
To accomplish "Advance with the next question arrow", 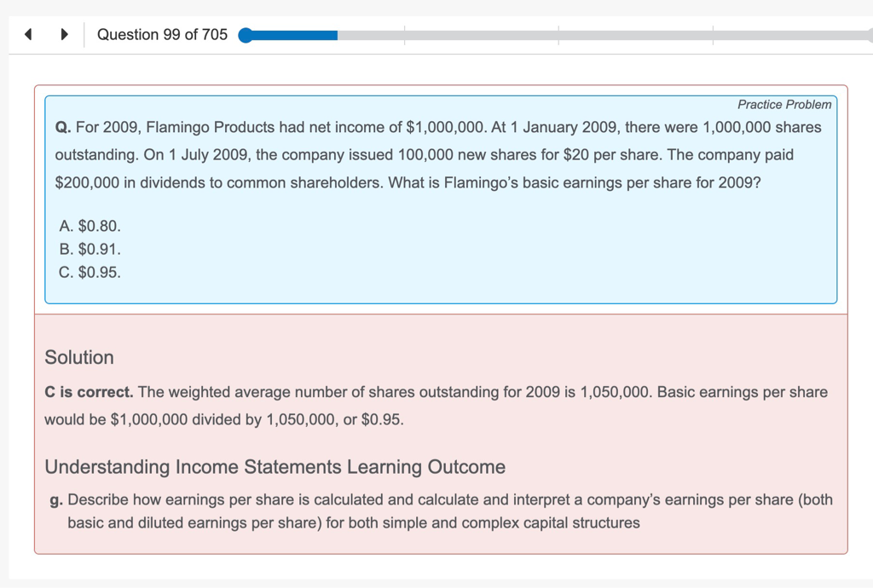I will 64,35.
